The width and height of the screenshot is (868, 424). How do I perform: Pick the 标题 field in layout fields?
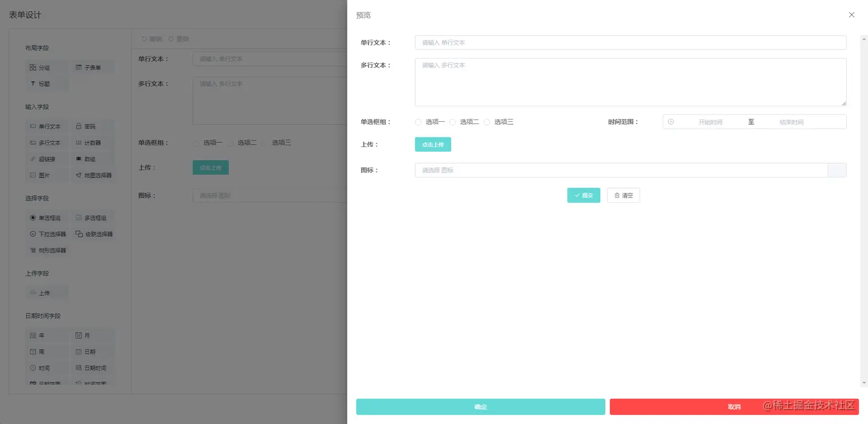46,84
